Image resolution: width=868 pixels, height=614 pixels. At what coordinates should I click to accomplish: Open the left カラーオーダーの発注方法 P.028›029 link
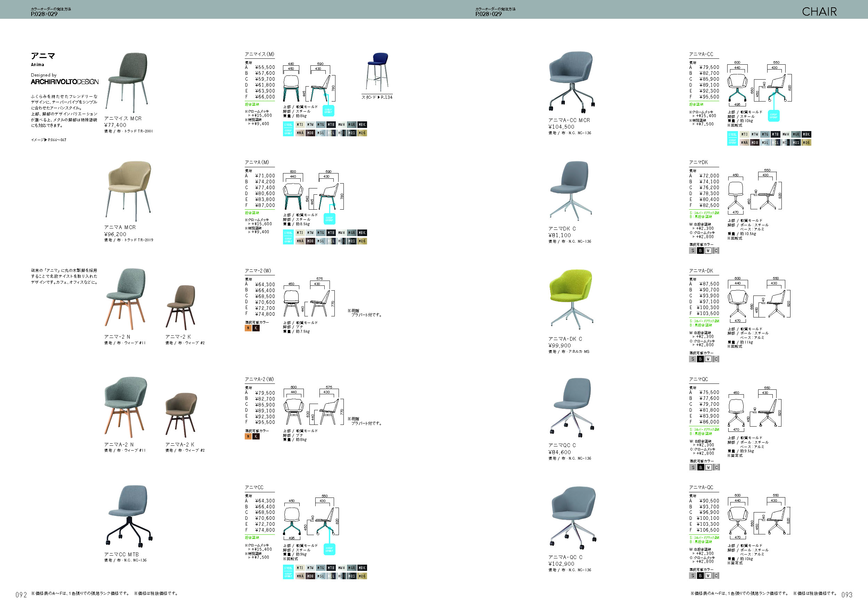point(51,12)
